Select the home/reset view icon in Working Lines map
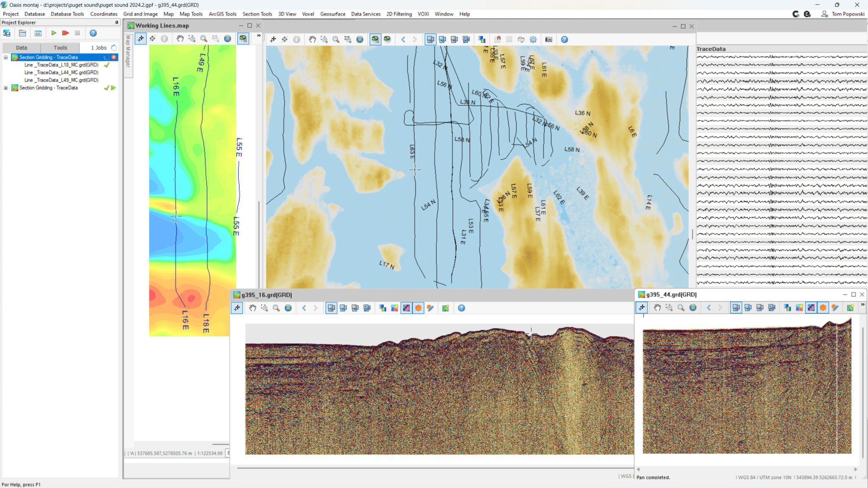This screenshot has width=868, height=488. click(228, 39)
